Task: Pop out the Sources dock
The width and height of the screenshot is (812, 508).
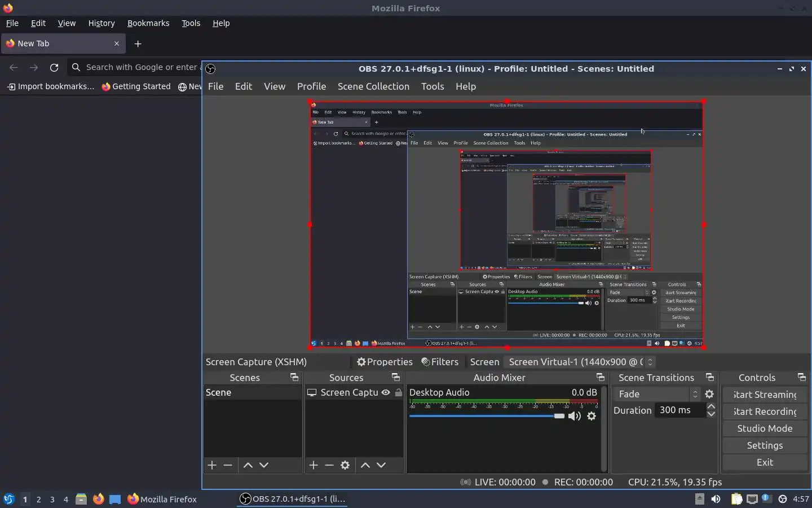Action: point(395,377)
